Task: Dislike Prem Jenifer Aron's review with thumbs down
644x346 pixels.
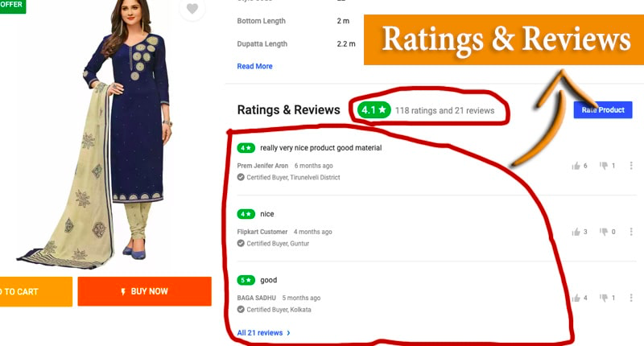Action: 603,166
